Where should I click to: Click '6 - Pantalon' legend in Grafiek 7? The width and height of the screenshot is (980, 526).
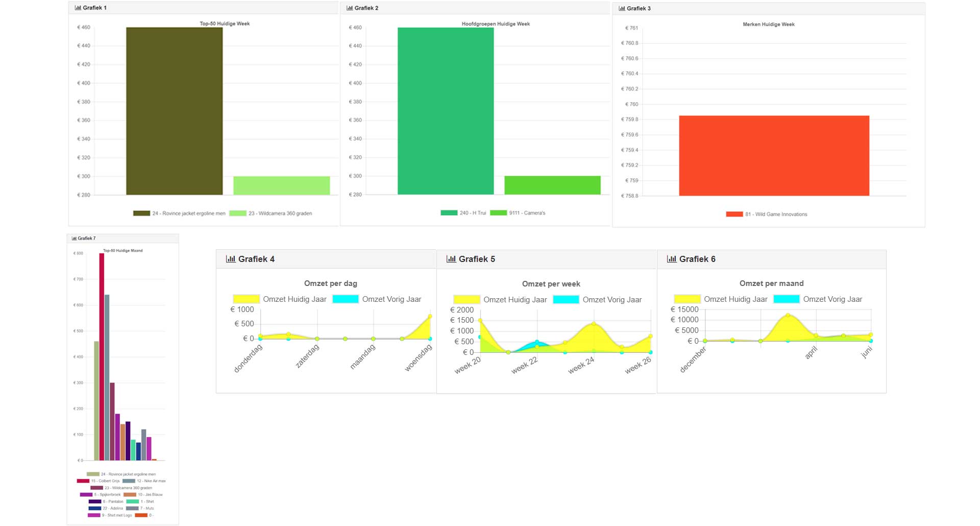pos(106,501)
